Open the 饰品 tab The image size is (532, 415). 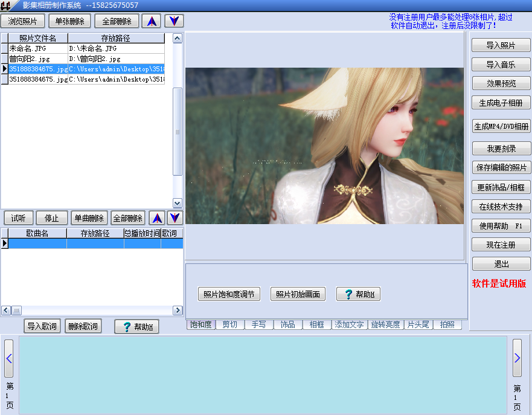pyautogui.click(x=287, y=325)
